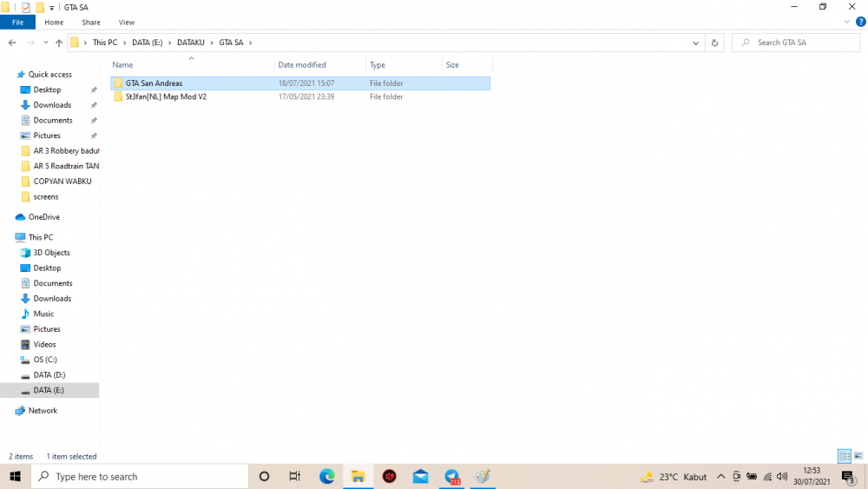This screenshot has height=489, width=868.
Task: Open Pictures under Quick access
Action: click(47, 135)
